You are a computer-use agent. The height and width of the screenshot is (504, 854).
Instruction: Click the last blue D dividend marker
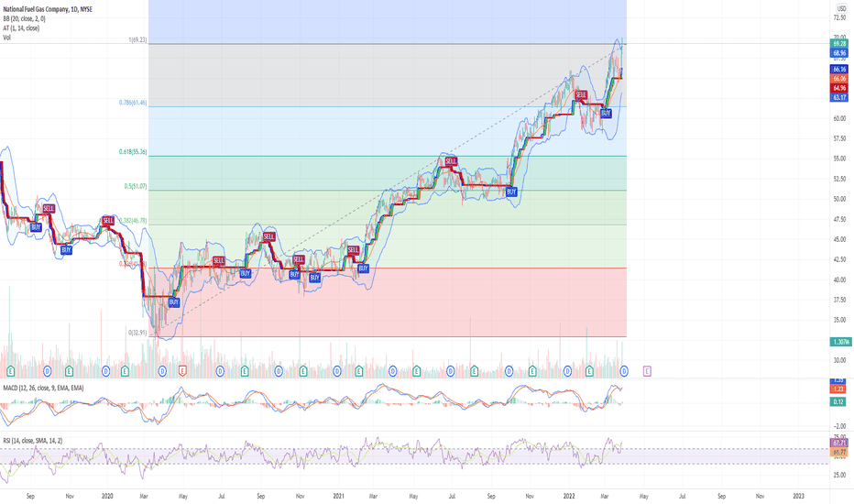(x=624, y=371)
